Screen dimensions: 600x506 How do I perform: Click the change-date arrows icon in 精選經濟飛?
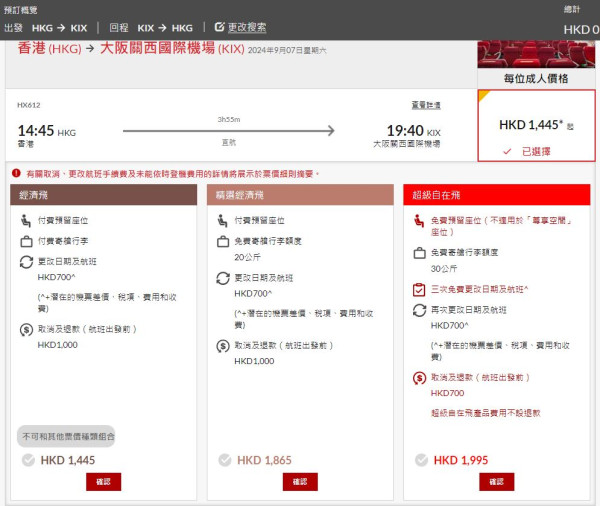pyautogui.click(x=223, y=278)
